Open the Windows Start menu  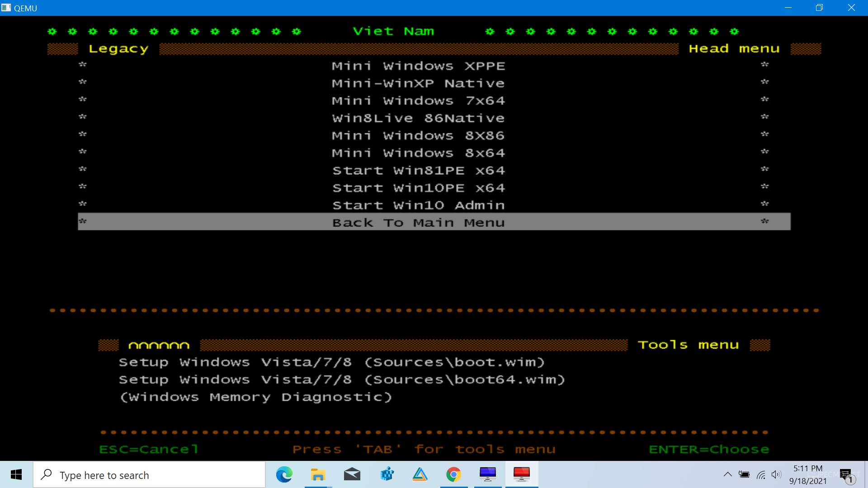(x=16, y=474)
